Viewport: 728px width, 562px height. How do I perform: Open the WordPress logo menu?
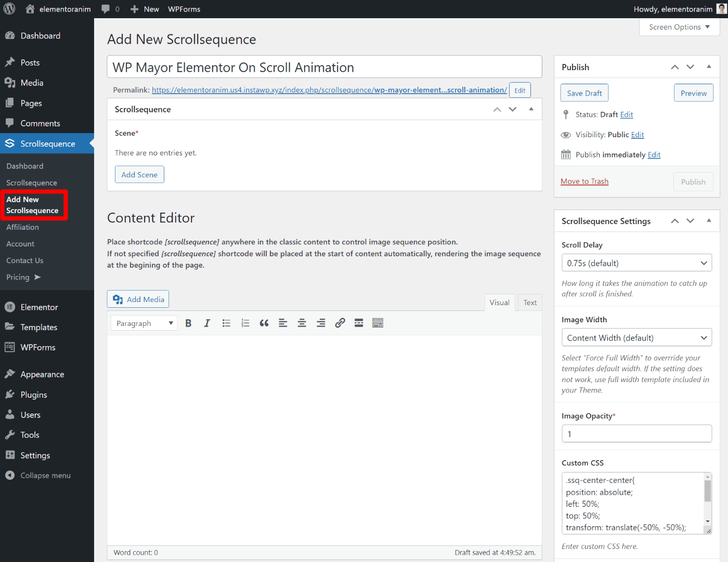click(9, 9)
